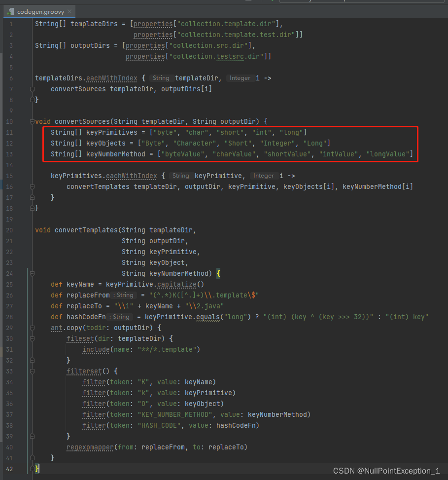Collapse the fileset block at line 30
The width and height of the screenshot is (448, 480).
(x=32, y=338)
